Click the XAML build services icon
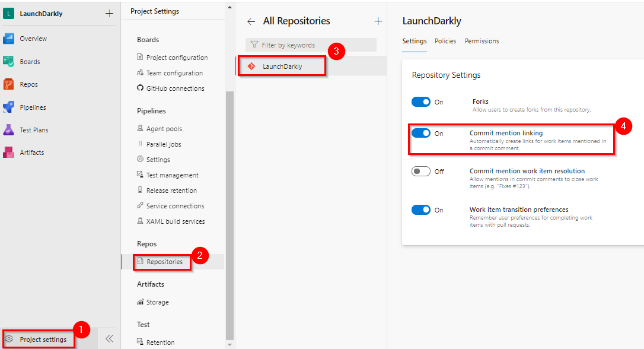Viewport: 644px width, 349px height. click(x=140, y=221)
